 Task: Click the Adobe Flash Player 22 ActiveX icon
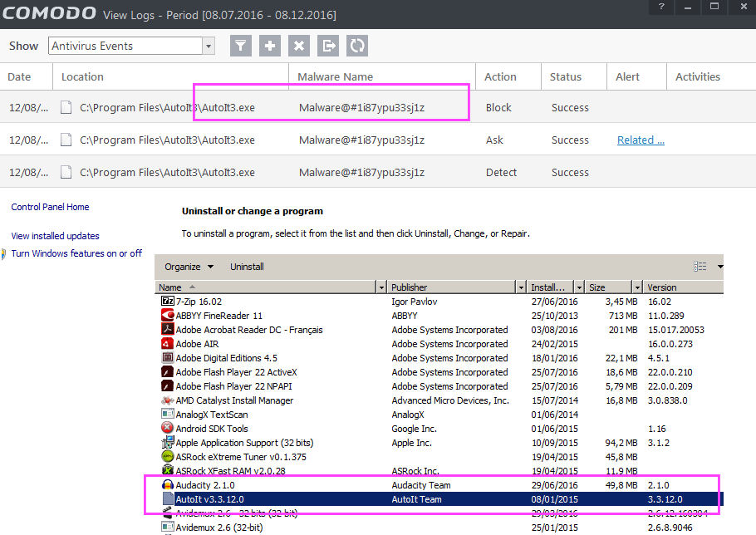(167, 371)
